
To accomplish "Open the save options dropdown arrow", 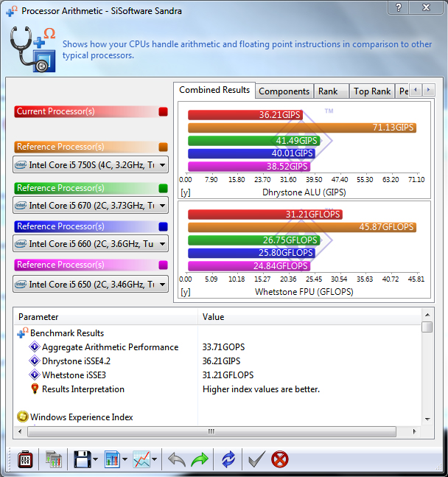I will 95,459.
